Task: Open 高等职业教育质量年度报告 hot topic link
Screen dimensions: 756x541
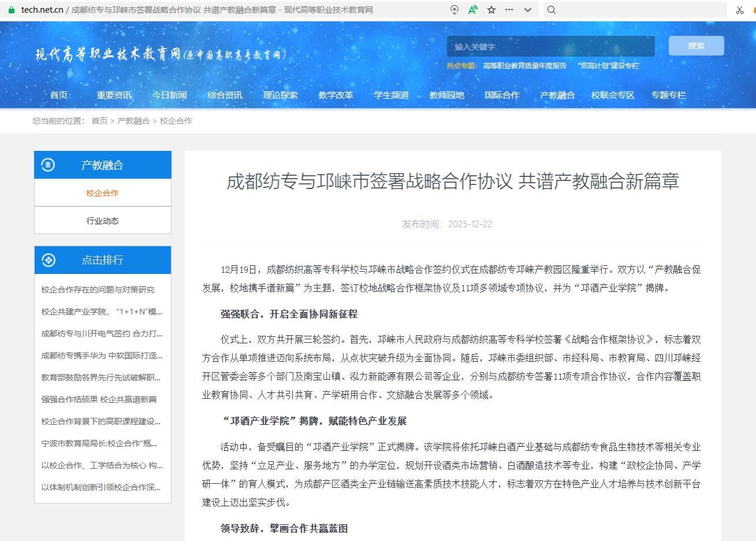Action: pyautogui.click(x=525, y=66)
